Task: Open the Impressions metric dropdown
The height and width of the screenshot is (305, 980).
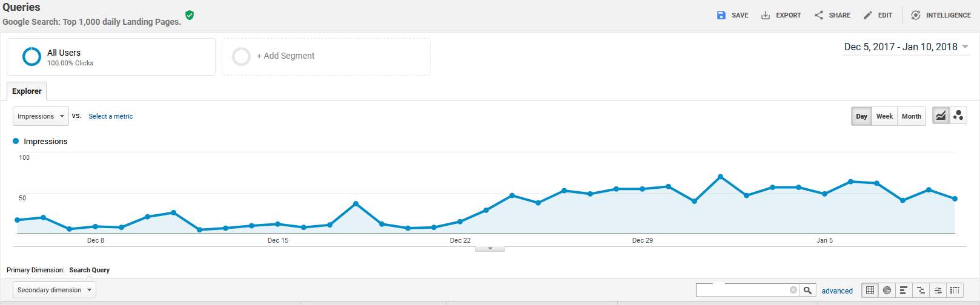Action: [x=41, y=116]
